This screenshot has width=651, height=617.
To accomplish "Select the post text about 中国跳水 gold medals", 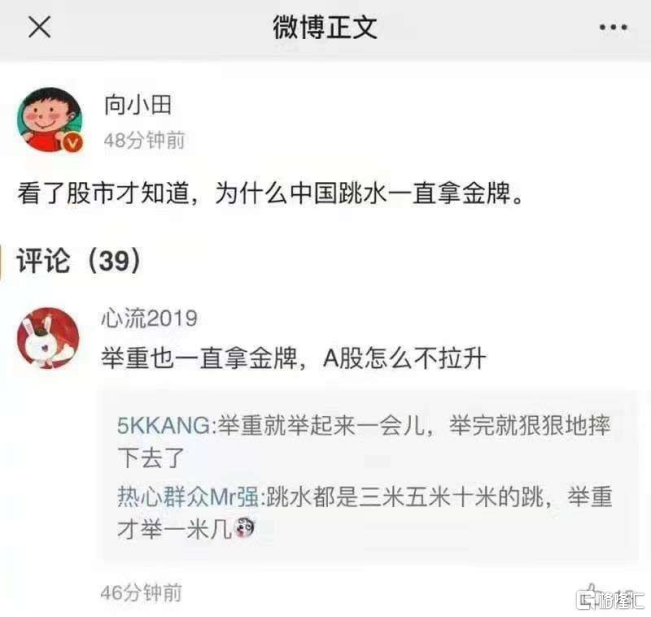I will click(x=270, y=193).
